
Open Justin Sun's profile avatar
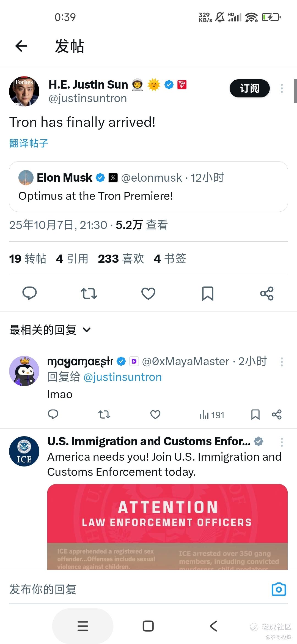[24, 91]
